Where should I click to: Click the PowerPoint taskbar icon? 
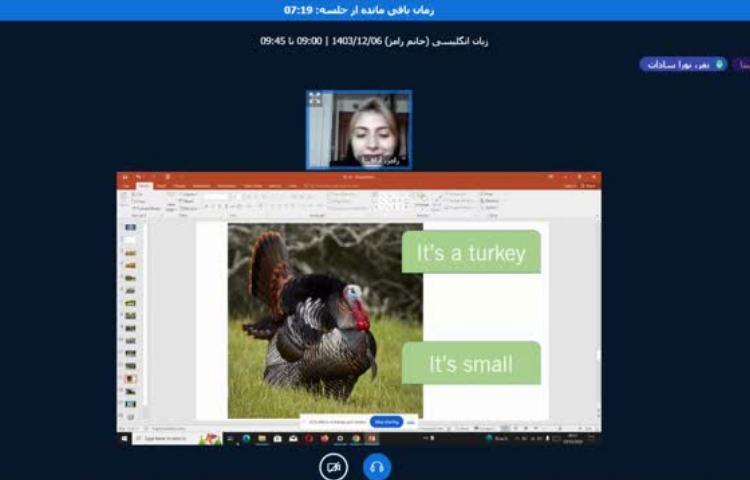372,439
